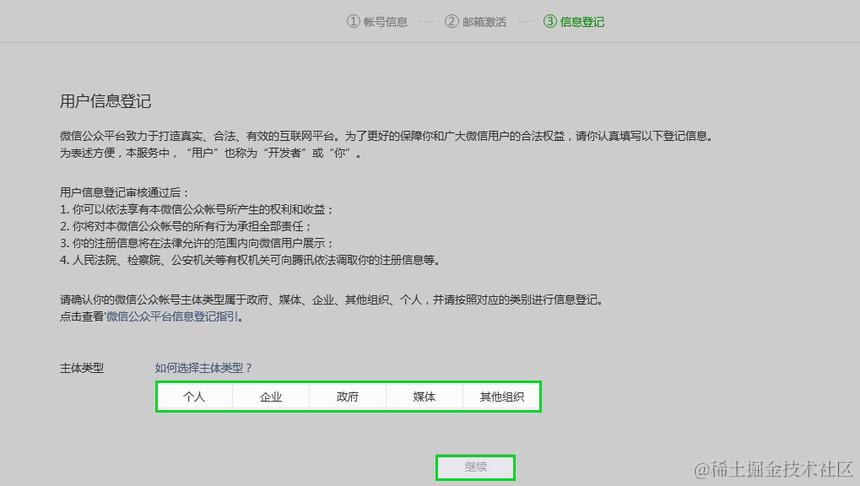Click the line starting 3. 你的注册信息
The width and height of the screenshot is (860, 486).
pos(196,243)
